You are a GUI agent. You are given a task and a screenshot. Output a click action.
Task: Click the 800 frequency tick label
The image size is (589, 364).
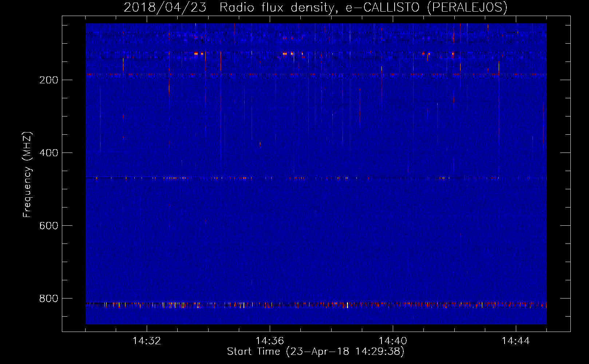pos(49,298)
